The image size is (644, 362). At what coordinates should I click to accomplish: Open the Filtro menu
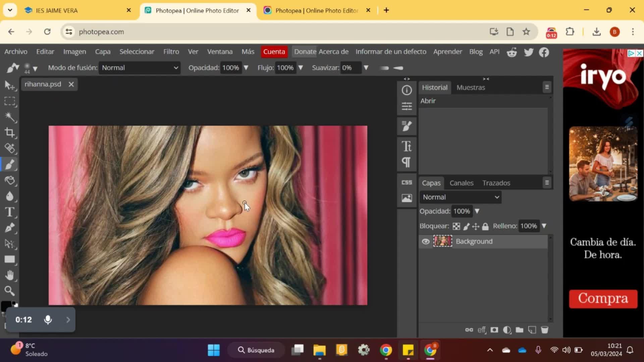171,52
